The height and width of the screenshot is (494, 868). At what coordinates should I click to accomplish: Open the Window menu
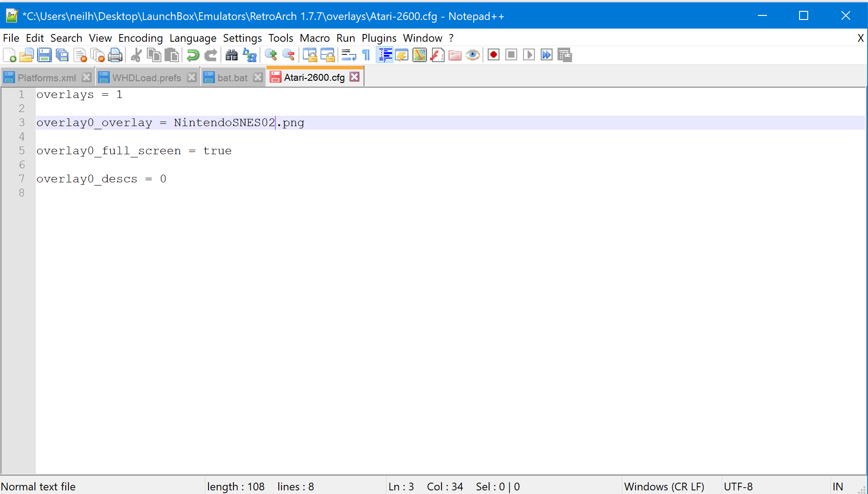tap(423, 38)
